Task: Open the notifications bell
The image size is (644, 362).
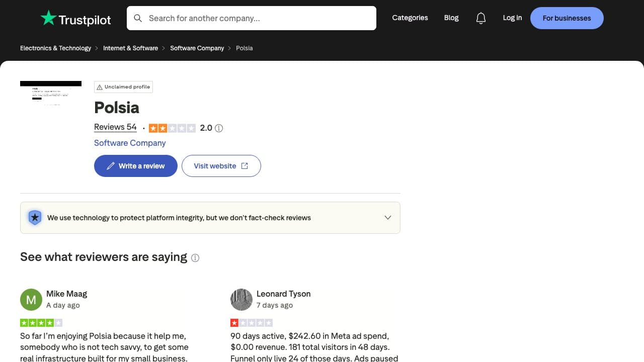Action: tap(481, 18)
